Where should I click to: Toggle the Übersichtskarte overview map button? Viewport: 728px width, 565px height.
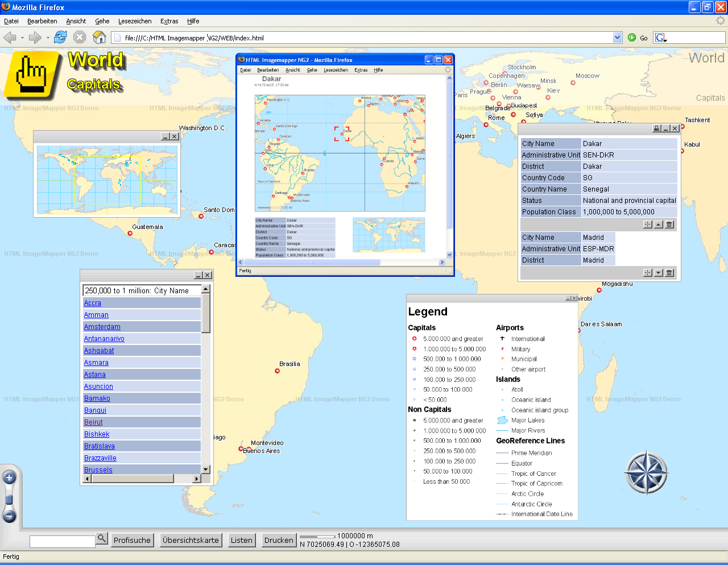click(x=191, y=540)
